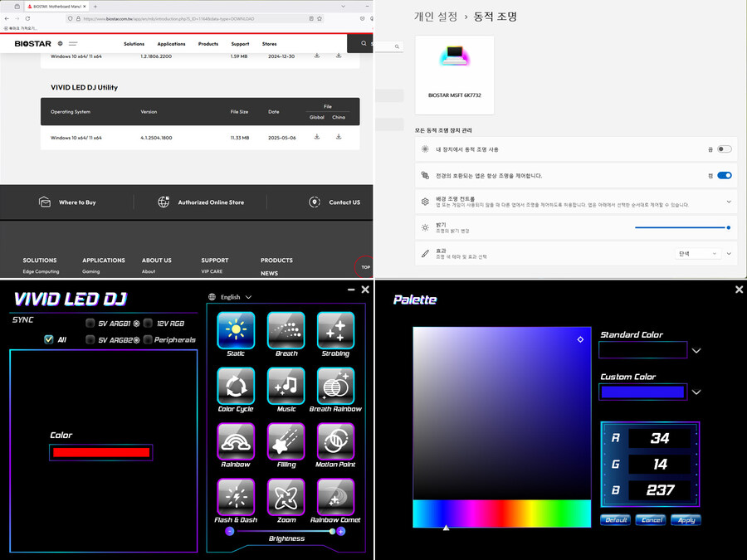
Task: Open the English language dropdown
Action: (x=231, y=297)
